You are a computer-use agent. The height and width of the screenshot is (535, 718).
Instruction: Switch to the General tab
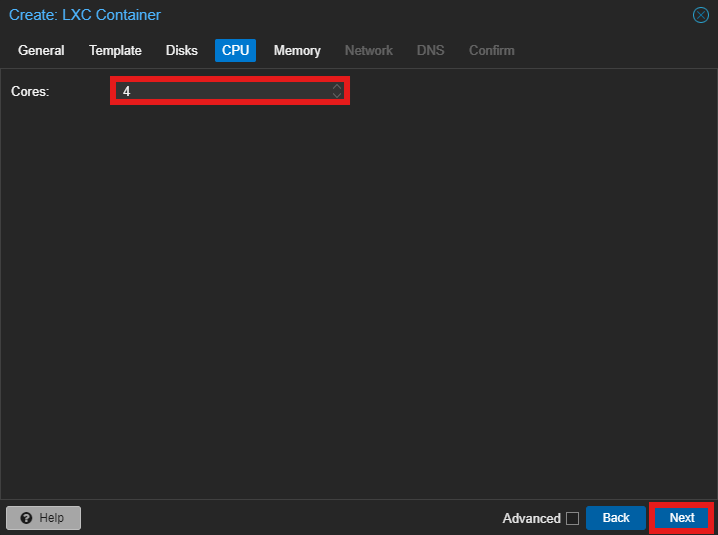41,50
